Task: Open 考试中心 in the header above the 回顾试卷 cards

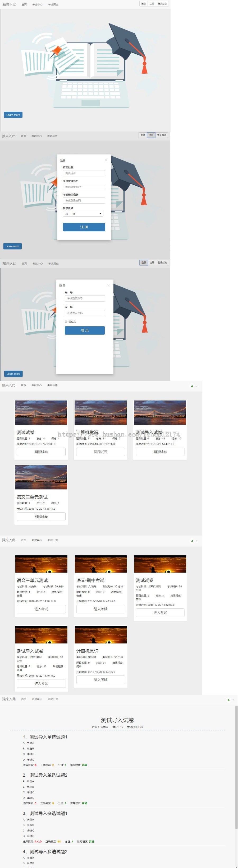Action: (x=37, y=385)
